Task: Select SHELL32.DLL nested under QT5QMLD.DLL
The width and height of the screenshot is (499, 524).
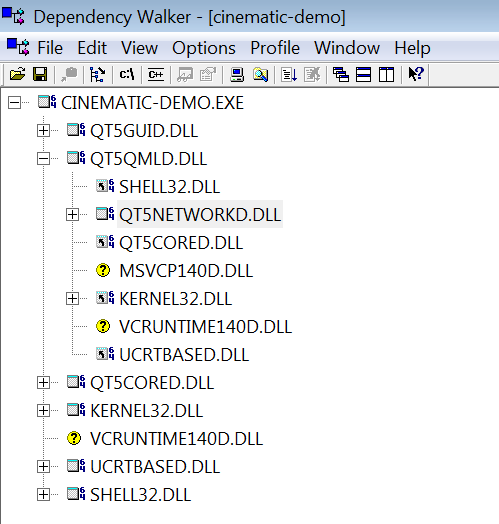Action: [x=169, y=187]
